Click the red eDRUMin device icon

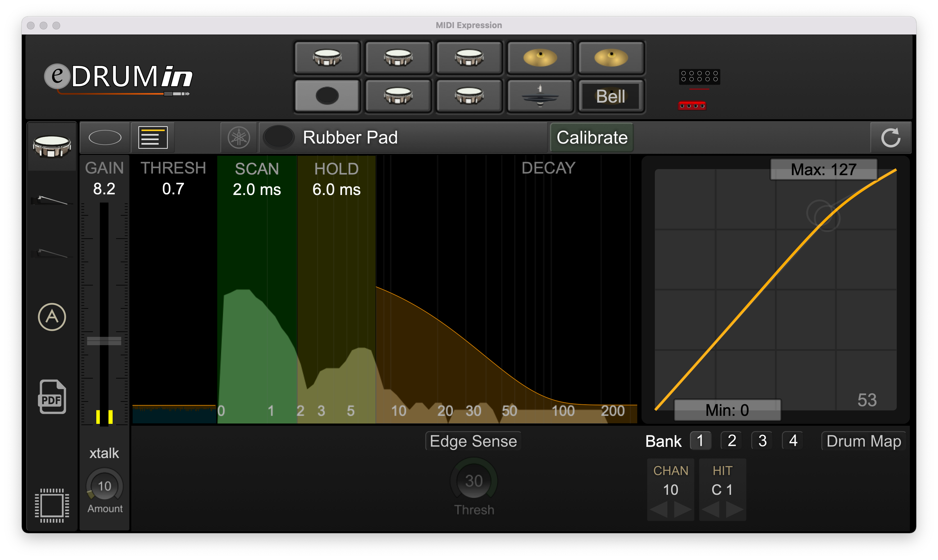[692, 106]
